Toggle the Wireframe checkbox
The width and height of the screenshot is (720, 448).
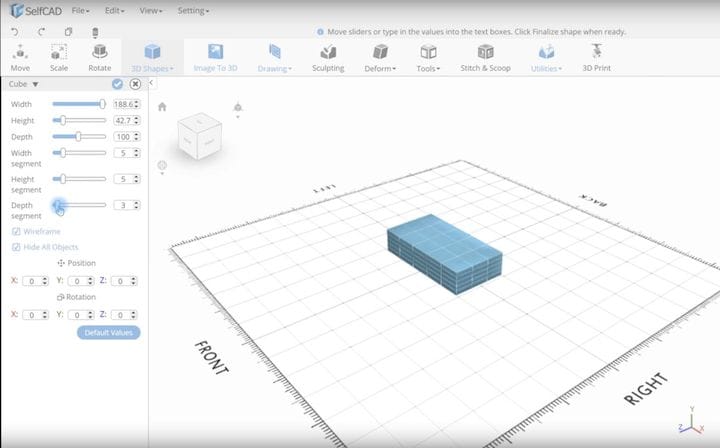[16, 231]
